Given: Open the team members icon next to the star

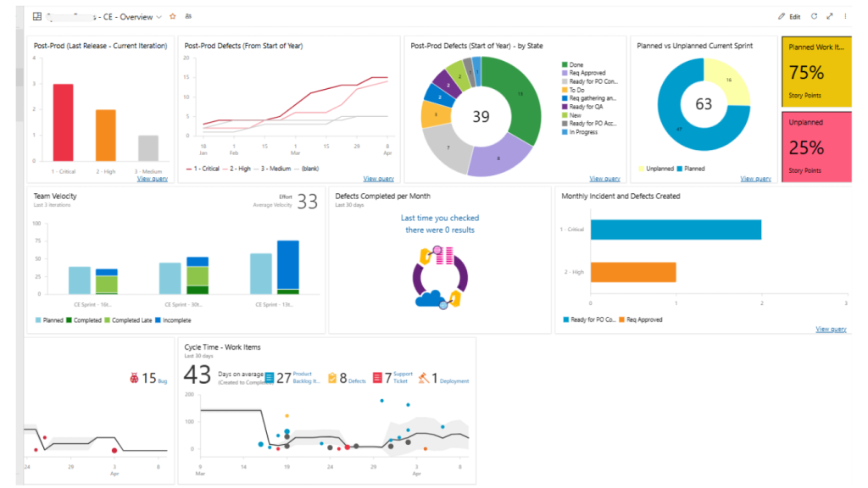Looking at the screenshot, I should pyautogui.click(x=187, y=17).
